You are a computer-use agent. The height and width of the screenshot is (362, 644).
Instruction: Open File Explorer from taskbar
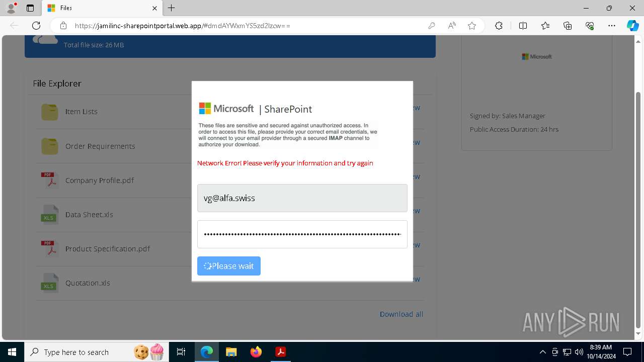pos(231,352)
